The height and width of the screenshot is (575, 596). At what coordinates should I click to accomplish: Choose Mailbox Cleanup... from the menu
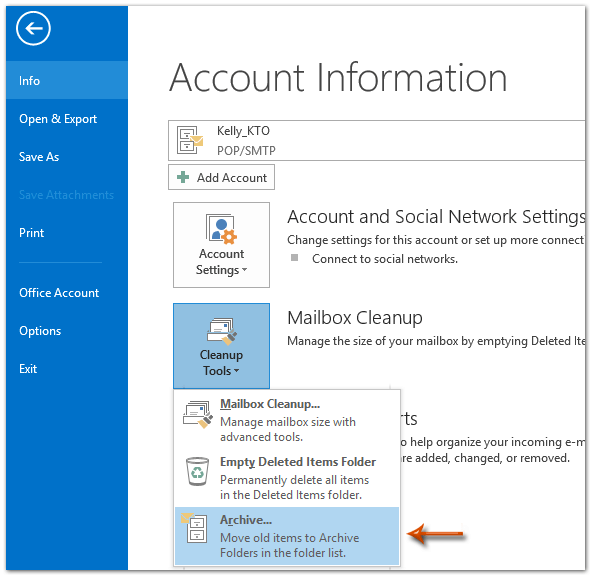coord(287,420)
